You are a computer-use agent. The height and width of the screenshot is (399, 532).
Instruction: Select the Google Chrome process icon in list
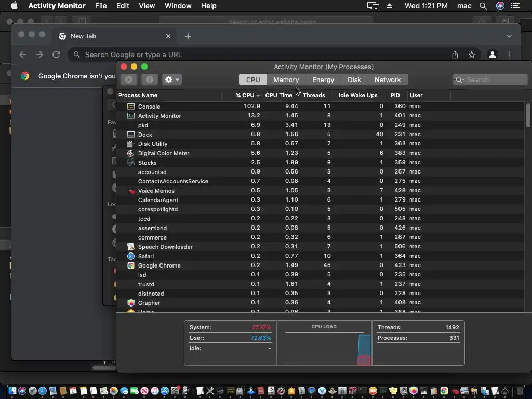pyautogui.click(x=130, y=265)
